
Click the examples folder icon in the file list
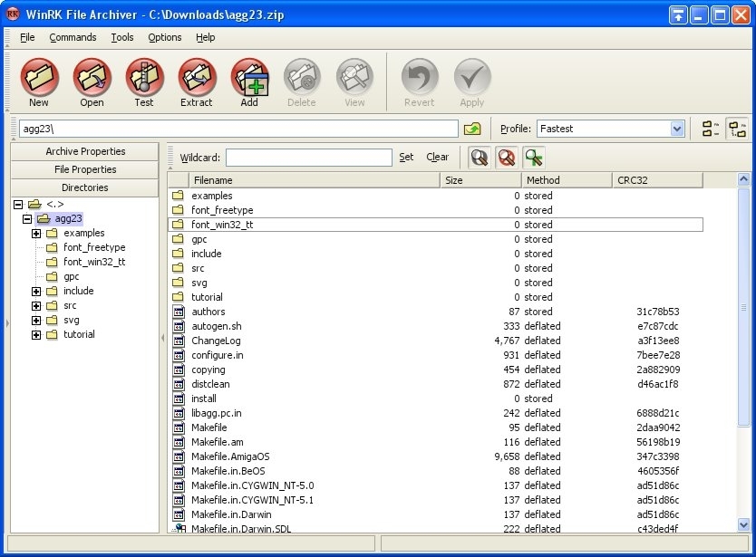[179, 195]
